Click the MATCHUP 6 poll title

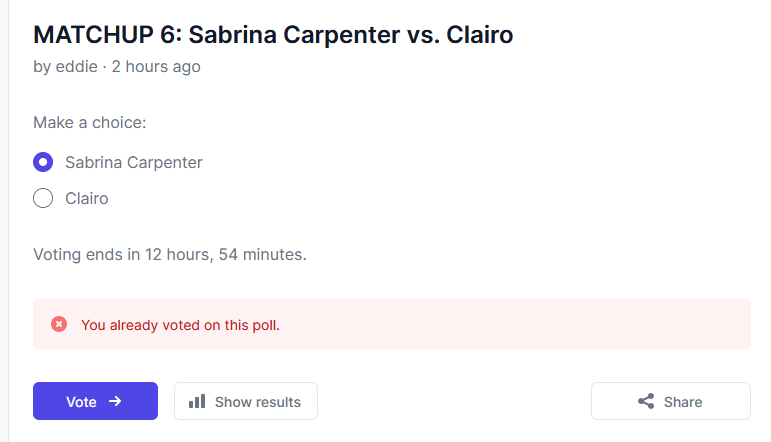[273, 35]
